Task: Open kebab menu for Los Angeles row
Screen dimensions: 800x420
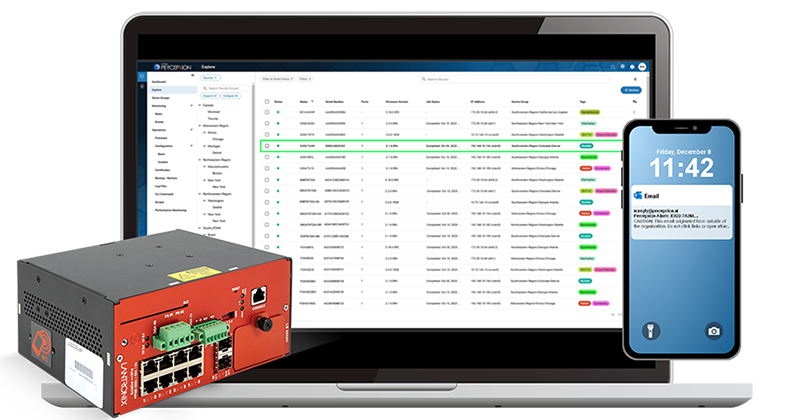Action: point(635,112)
